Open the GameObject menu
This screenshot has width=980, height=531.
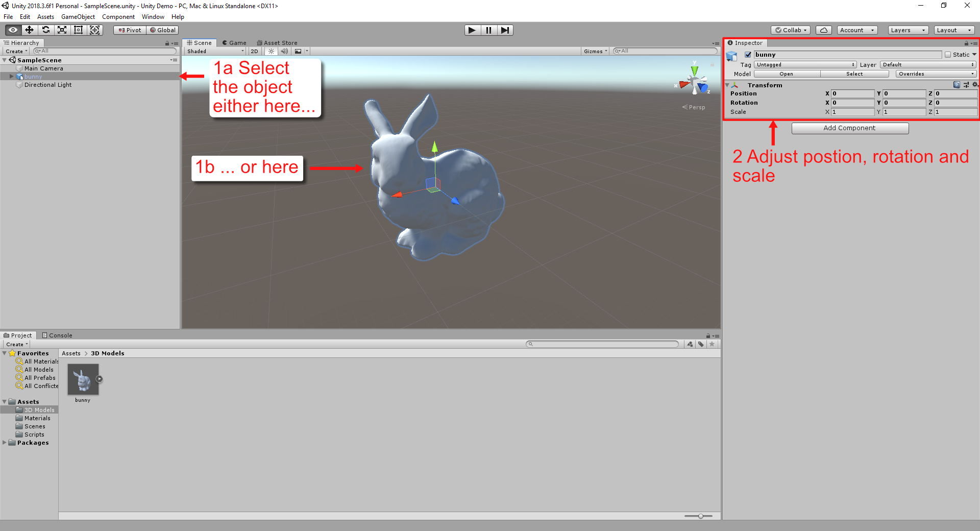point(78,17)
